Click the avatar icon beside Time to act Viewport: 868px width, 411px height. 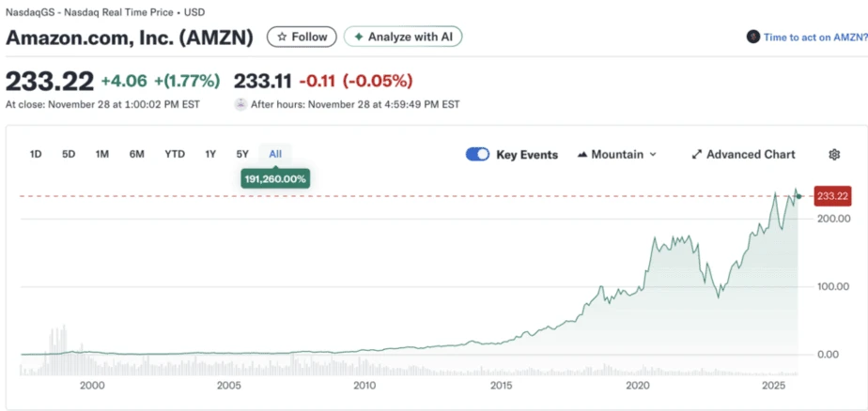click(752, 37)
